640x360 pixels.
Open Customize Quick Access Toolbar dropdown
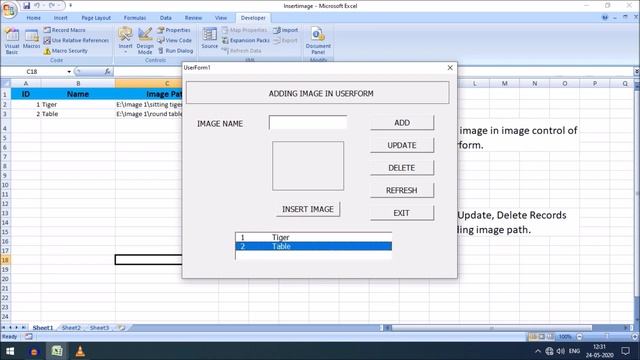[71, 6]
